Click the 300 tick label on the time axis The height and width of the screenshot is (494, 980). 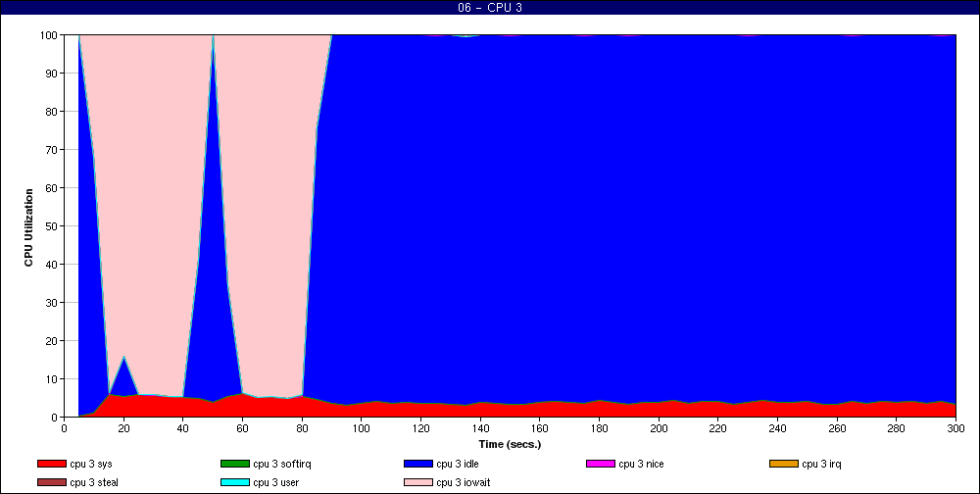[955, 427]
